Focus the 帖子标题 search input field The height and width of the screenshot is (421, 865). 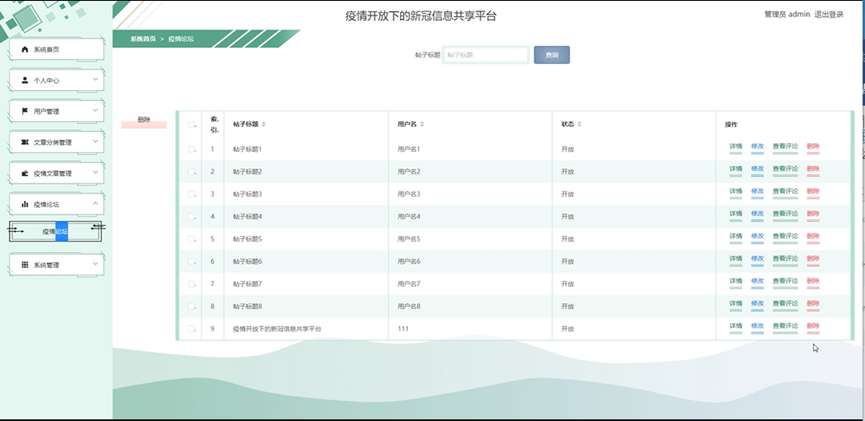tap(486, 55)
